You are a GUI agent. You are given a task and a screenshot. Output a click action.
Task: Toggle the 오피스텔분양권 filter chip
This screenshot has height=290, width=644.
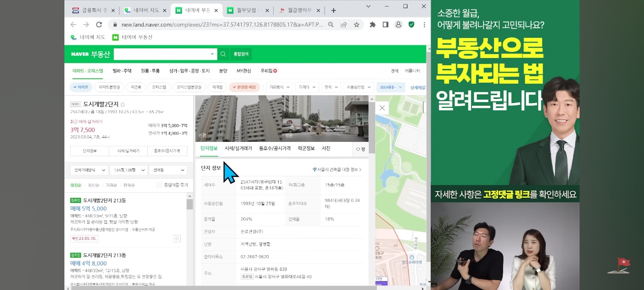(x=189, y=87)
